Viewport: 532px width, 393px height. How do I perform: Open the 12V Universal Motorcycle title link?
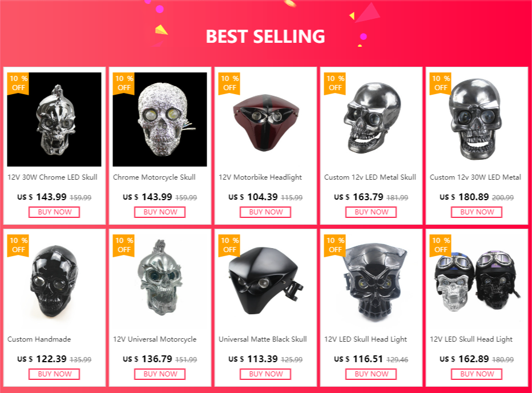155,339
